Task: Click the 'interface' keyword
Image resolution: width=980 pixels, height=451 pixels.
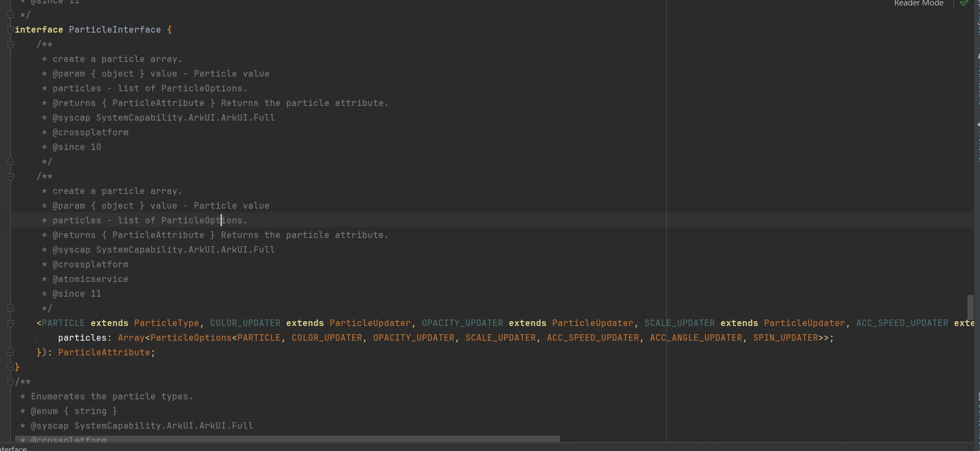Action: [39, 30]
